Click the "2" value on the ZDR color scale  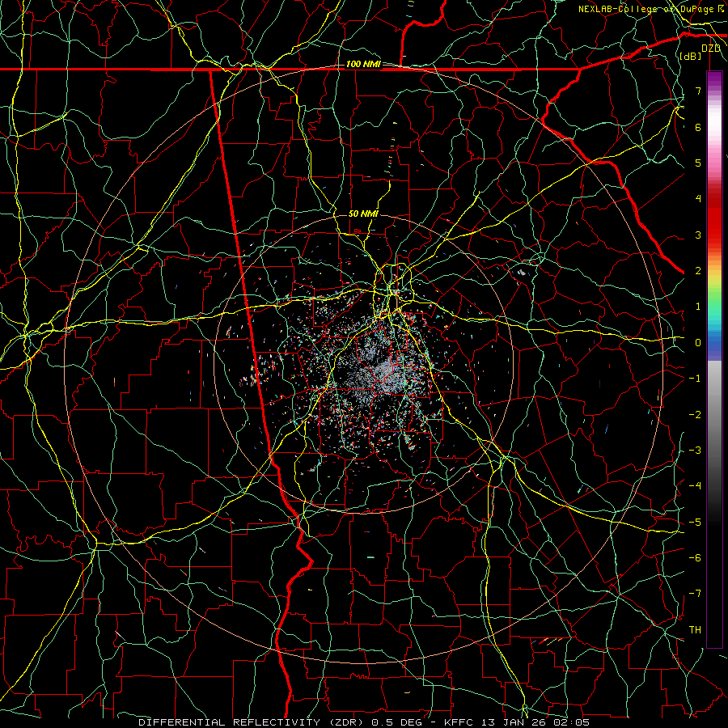click(698, 271)
